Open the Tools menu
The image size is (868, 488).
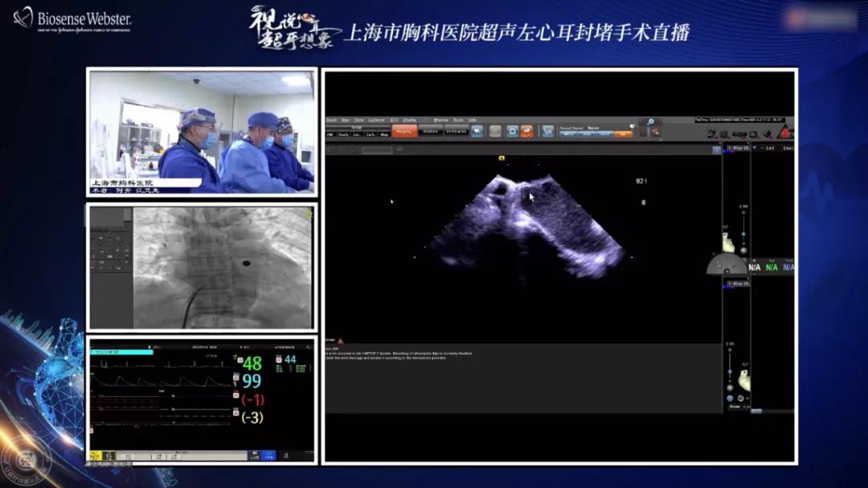pos(458,120)
